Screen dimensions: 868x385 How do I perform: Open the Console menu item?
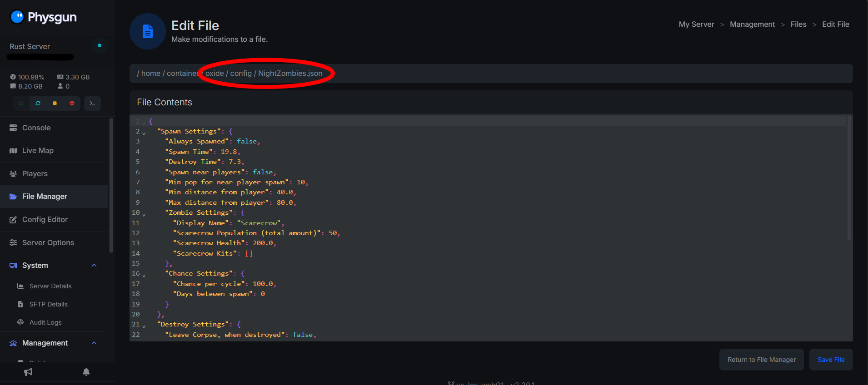point(36,128)
